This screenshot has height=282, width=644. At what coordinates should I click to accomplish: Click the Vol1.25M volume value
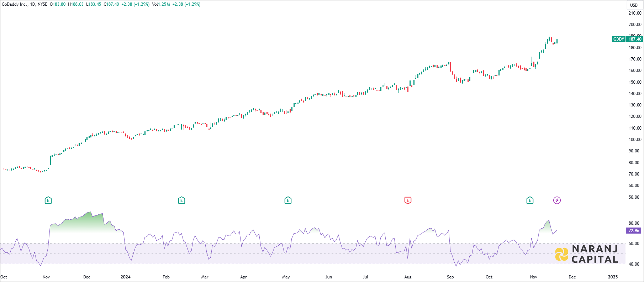coord(161,4)
